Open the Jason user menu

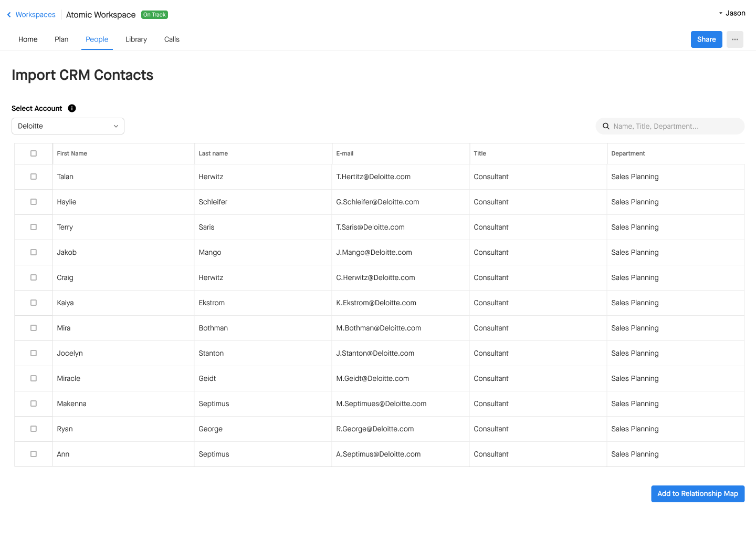pos(732,13)
